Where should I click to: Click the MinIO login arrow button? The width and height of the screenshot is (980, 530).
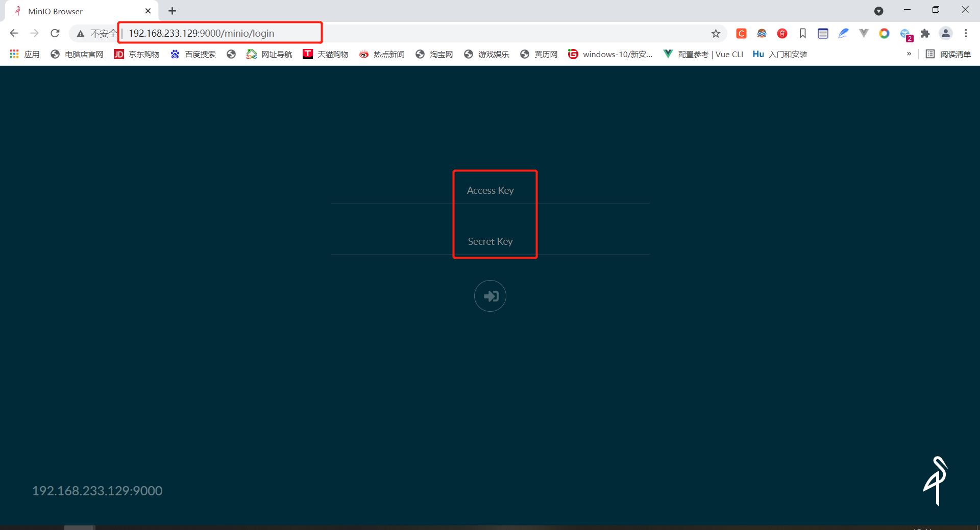click(490, 296)
